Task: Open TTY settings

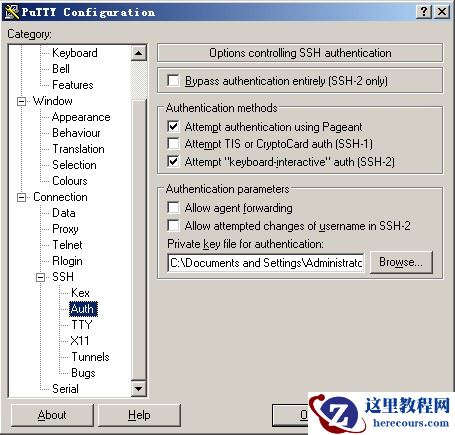Action: coord(81,325)
